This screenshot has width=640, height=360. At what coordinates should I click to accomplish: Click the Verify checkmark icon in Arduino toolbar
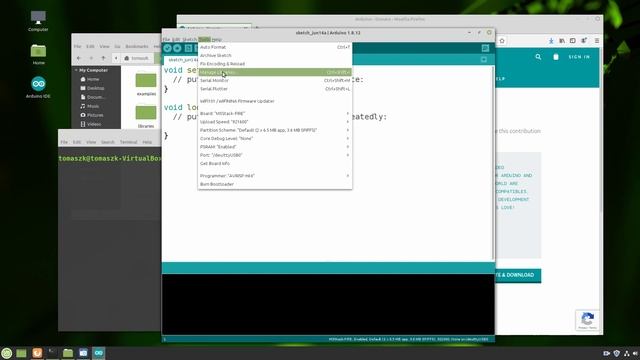(167, 48)
